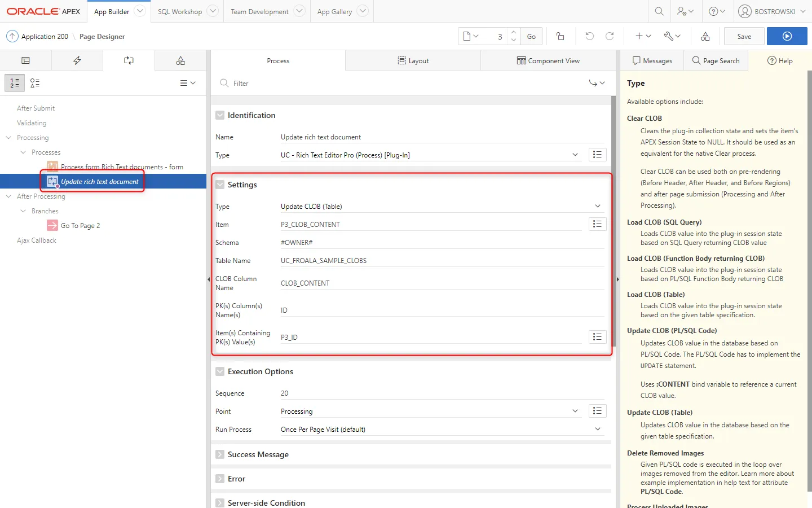Switch to Dynamic Actions lightning tab
812x508 pixels.
[77, 60]
